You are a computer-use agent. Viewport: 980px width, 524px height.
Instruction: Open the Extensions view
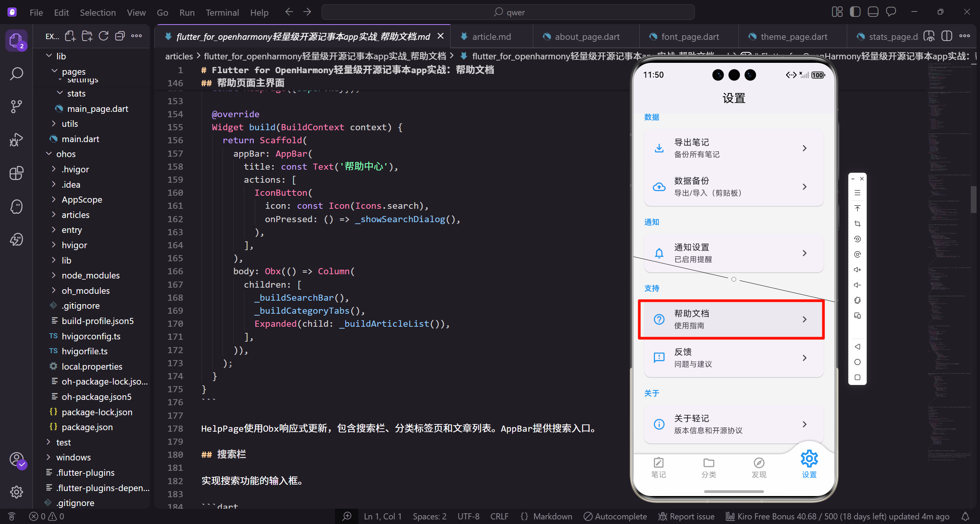click(x=16, y=173)
